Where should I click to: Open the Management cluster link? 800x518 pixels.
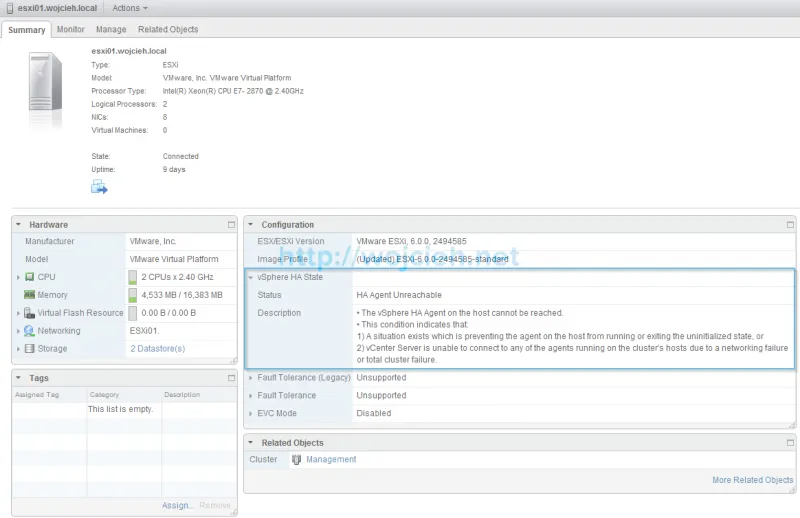click(x=331, y=459)
